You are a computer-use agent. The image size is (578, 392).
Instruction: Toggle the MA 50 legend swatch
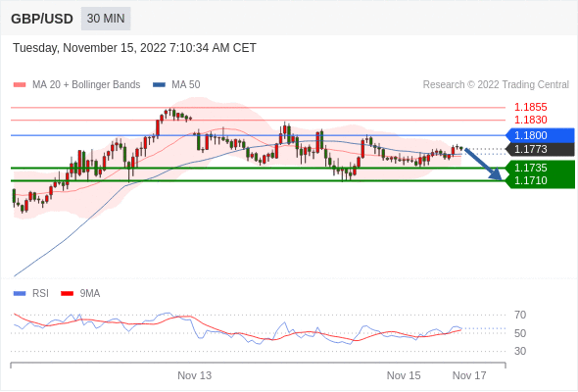pos(159,85)
